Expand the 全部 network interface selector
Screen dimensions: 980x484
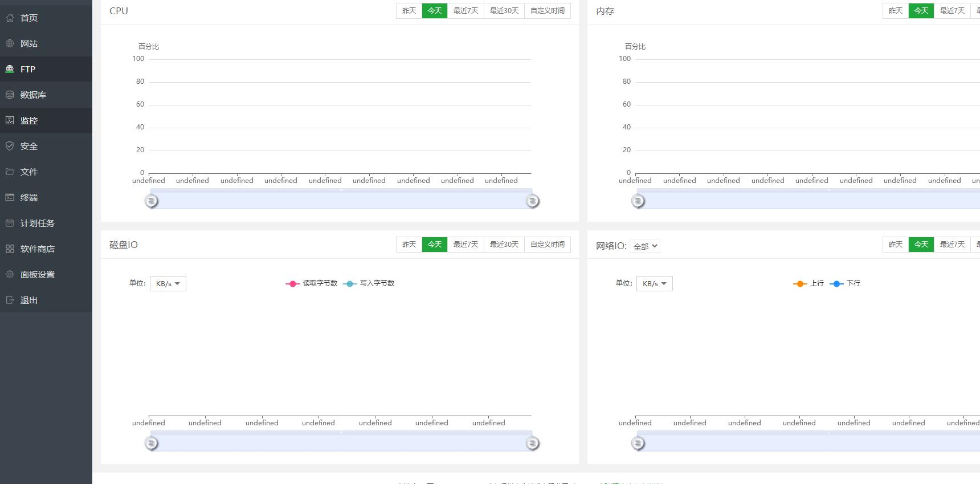645,246
